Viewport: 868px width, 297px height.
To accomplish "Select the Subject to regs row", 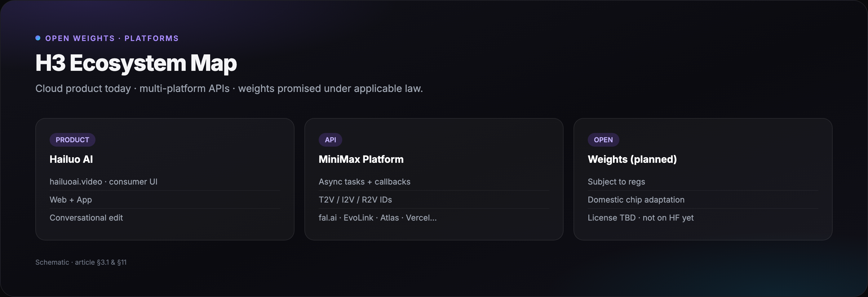I will 703,181.
